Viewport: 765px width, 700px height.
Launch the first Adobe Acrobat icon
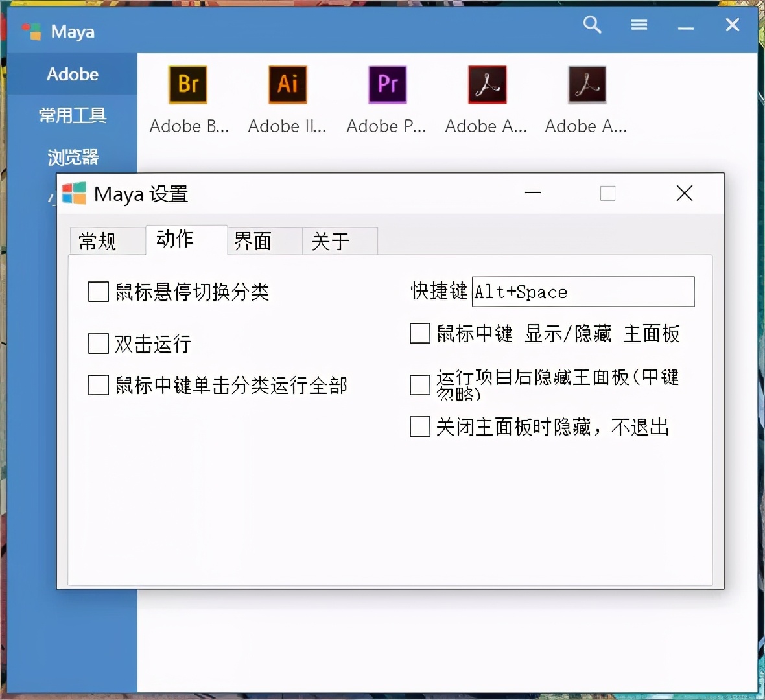click(x=487, y=85)
